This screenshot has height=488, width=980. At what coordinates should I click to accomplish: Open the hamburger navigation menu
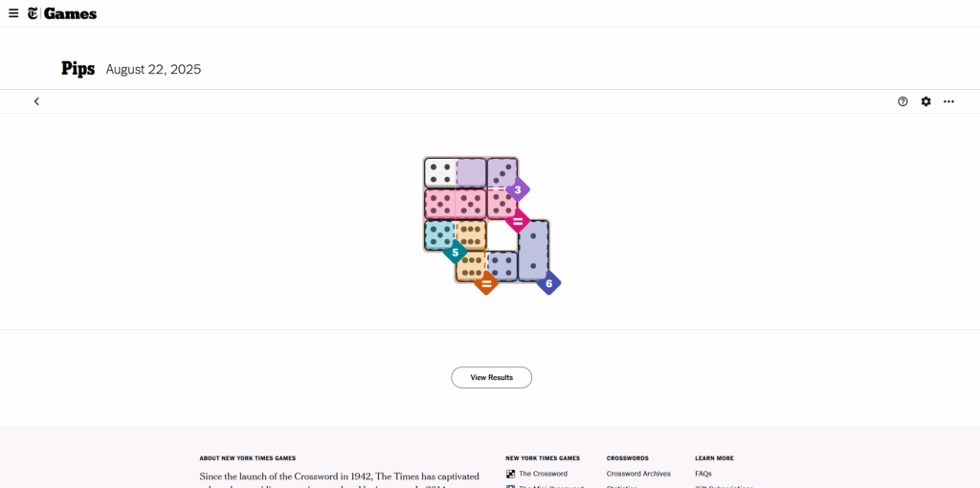click(13, 13)
